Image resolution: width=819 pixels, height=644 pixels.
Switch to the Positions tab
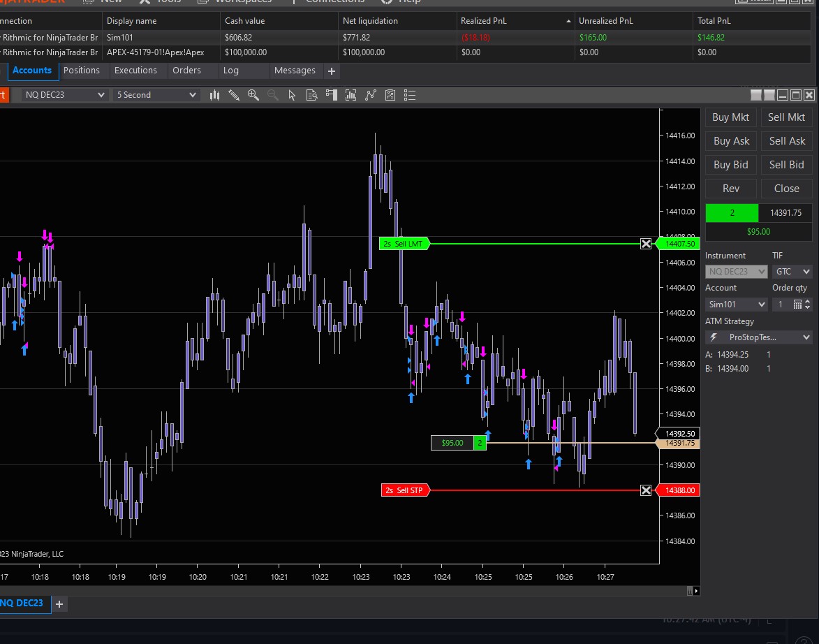point(82,71)
